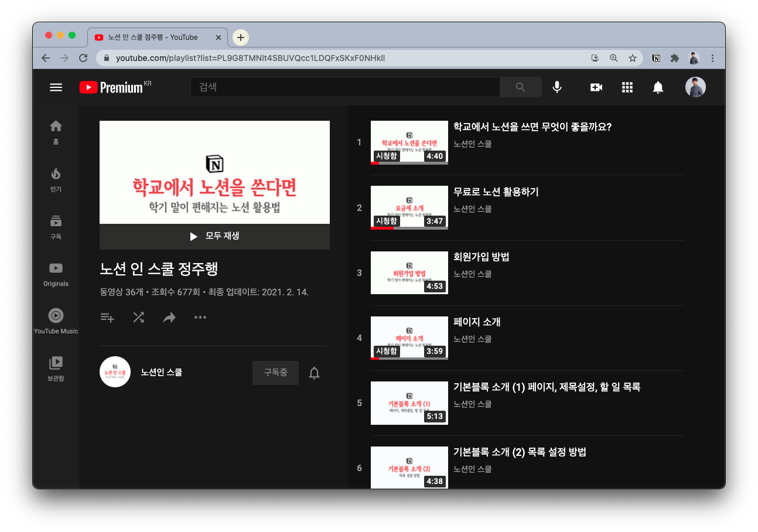The height and width of the screenshot is (532, 758).
Task: Click the playlist cover thumbnail
Action: 214,172
